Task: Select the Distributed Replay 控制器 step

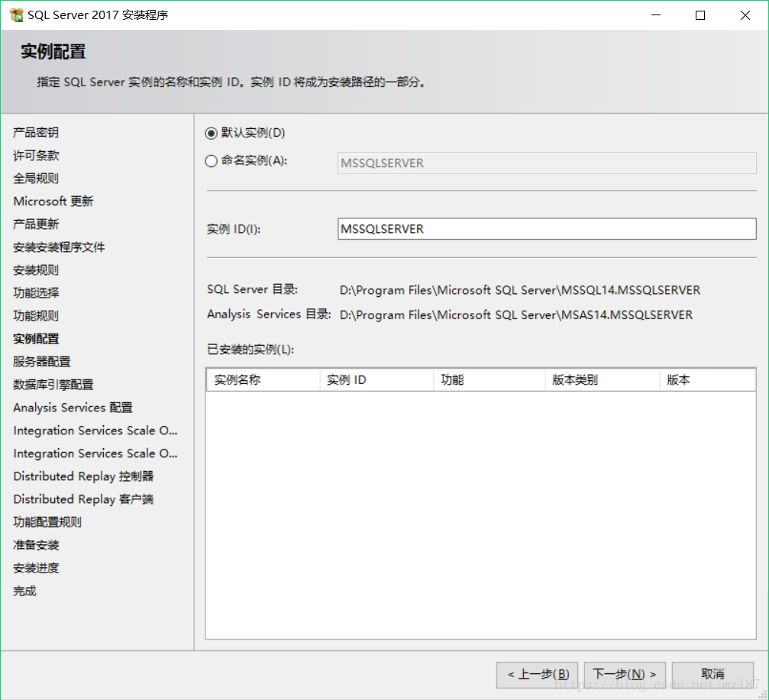Action: coord(83,476)
